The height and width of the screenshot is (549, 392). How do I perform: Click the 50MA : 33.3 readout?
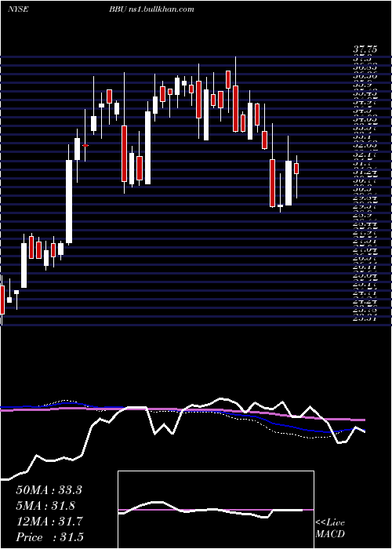(49, 490)
